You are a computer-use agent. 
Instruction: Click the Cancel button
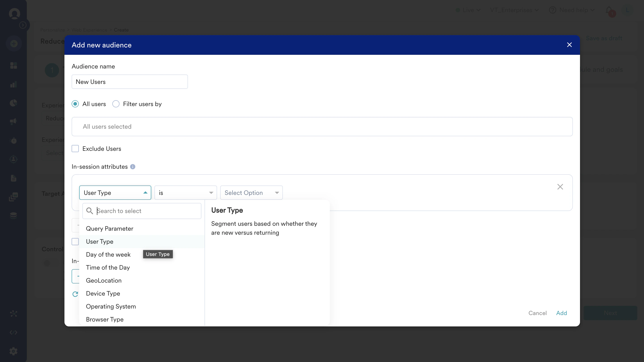tap(537, 313)
